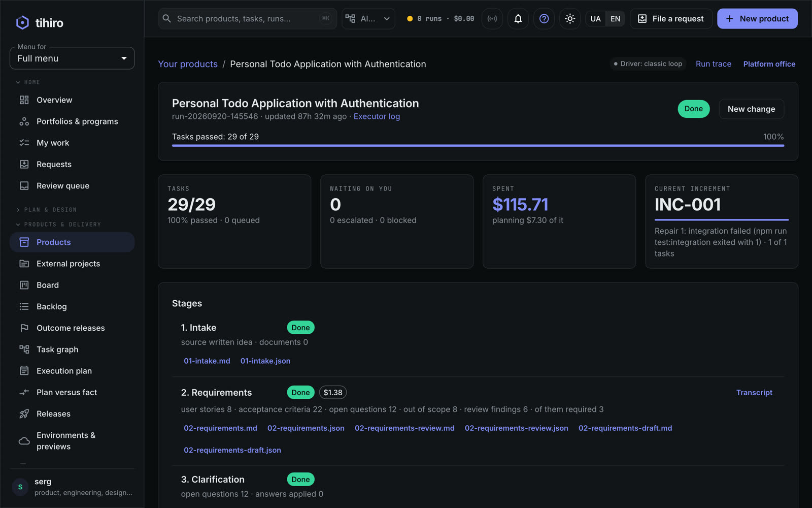Expand the PLAN & DESIGN section
Viewport: 812px width, 508px height.
coord(46,210)
